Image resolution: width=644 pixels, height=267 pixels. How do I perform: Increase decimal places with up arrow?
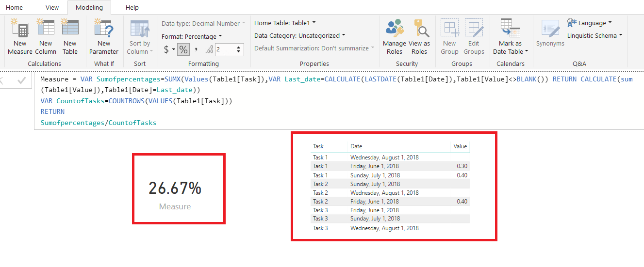tap(239, 47)
